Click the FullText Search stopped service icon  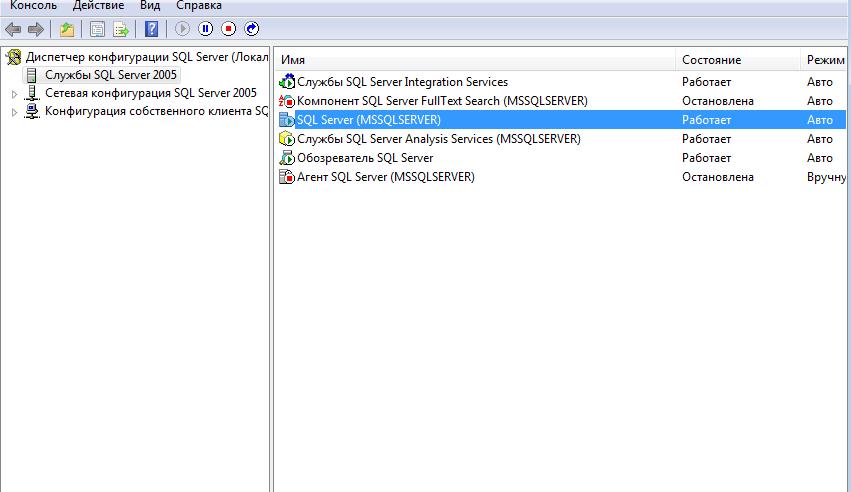tap(287, 101)
